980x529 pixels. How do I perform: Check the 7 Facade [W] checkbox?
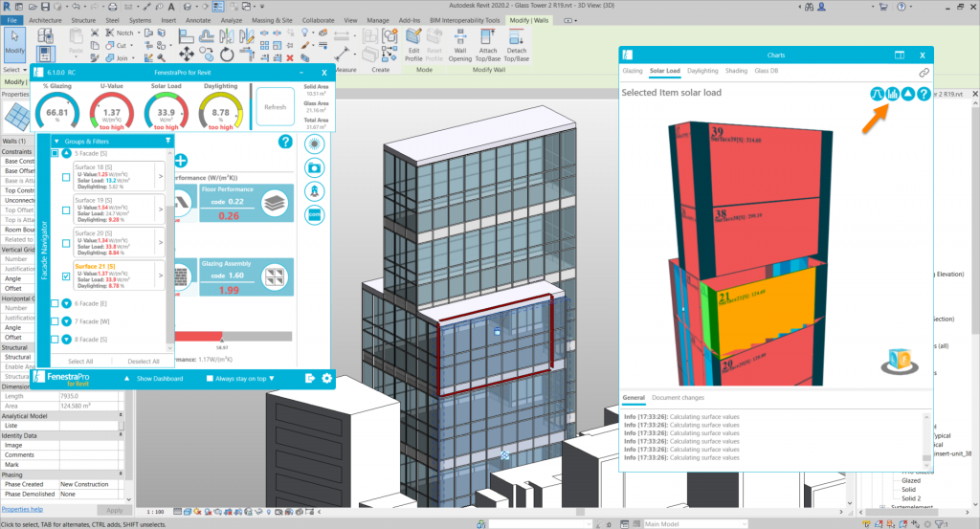tap(55, 321)
